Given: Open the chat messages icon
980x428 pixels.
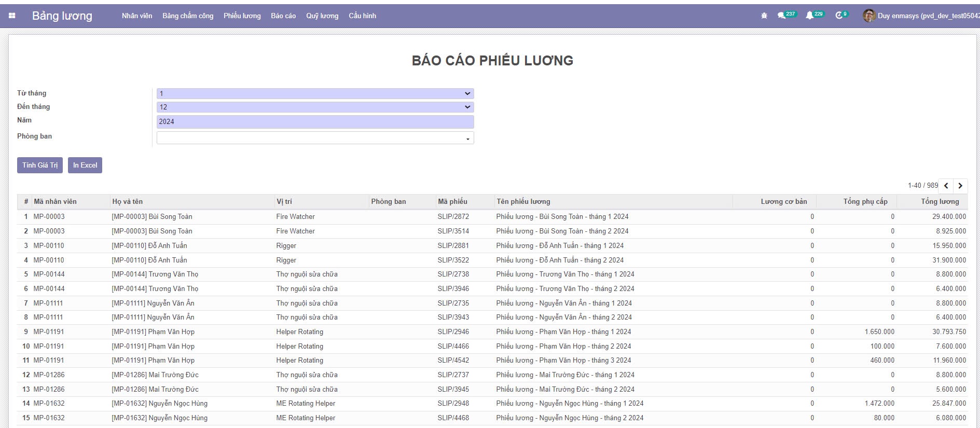Looking at the screenshot, I should pos(781,16).
